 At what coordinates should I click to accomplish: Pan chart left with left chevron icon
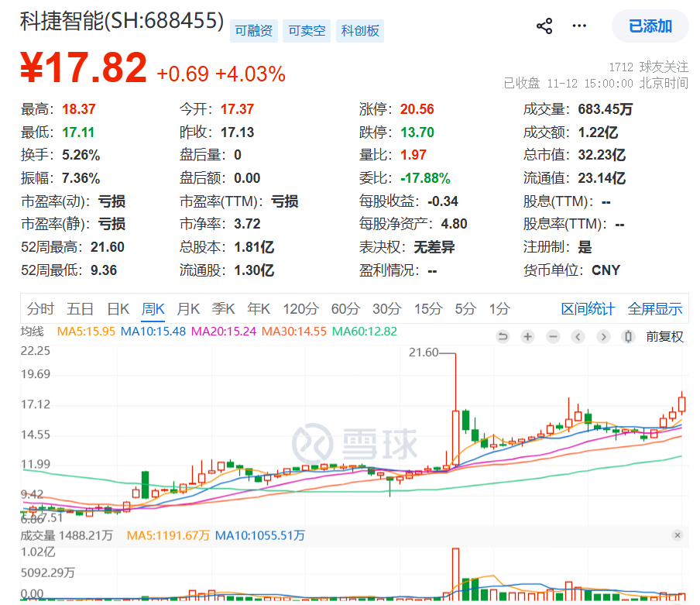click(578, 336)
